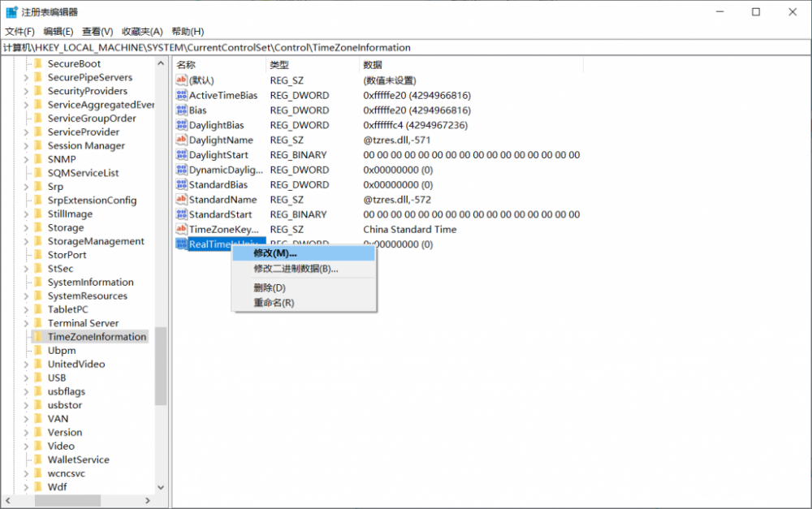Choose 修改(M)... from the context menu
This screenshot has width=812, height=509.
pos(274,254)
